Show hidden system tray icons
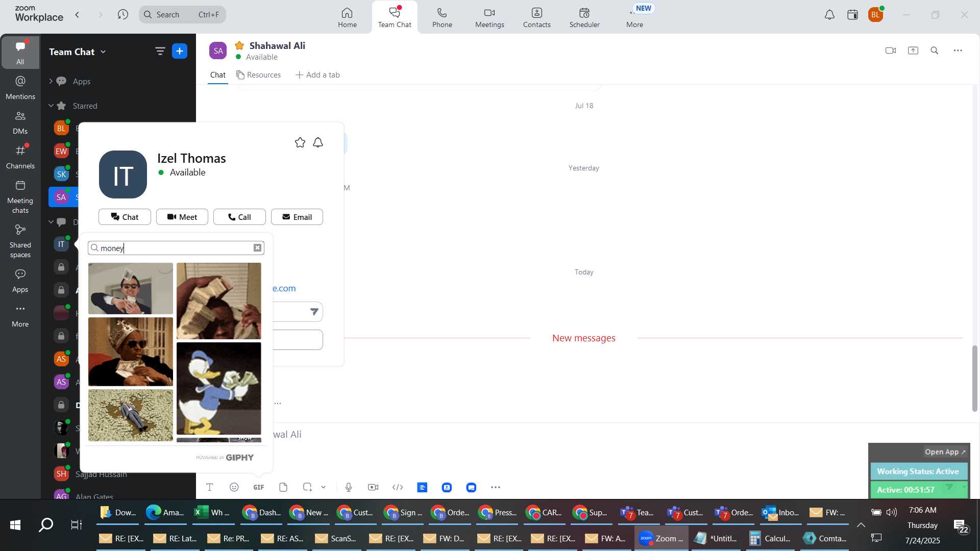Image resolution: width=980 pixels, height=551 pixels. (861, 525)
